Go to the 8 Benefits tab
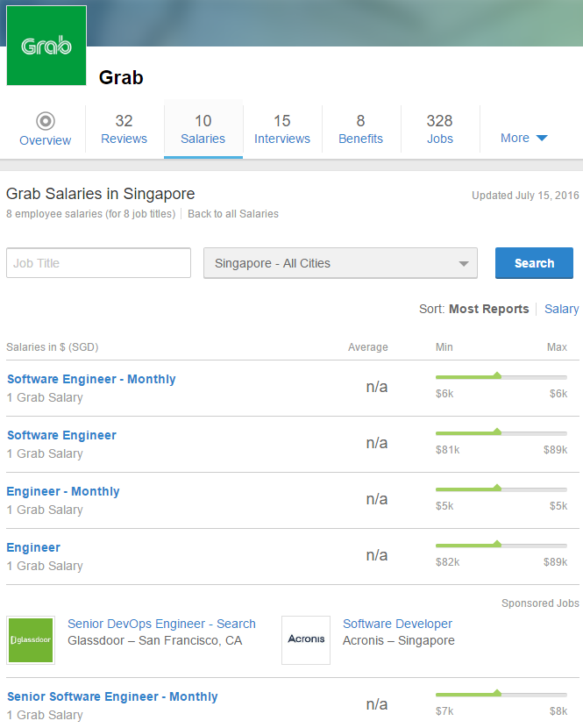The image size is (583, 728). [x=361, y=129]
